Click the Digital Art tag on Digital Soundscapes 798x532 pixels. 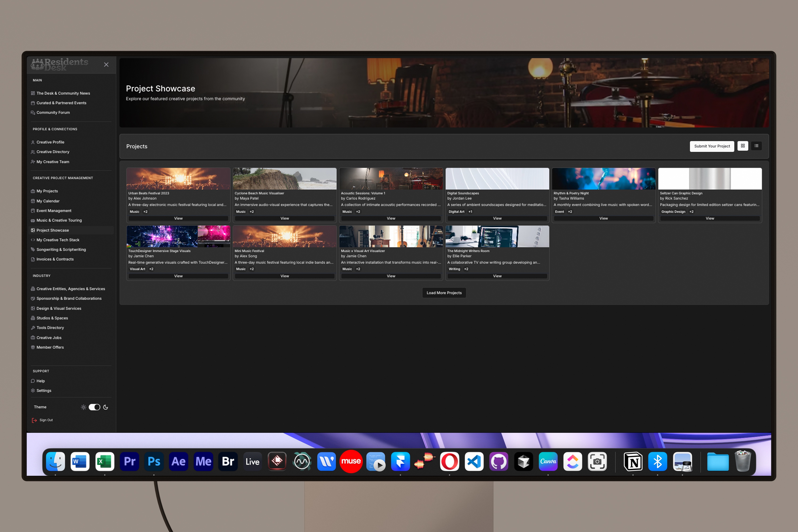[x=456, y=212]
